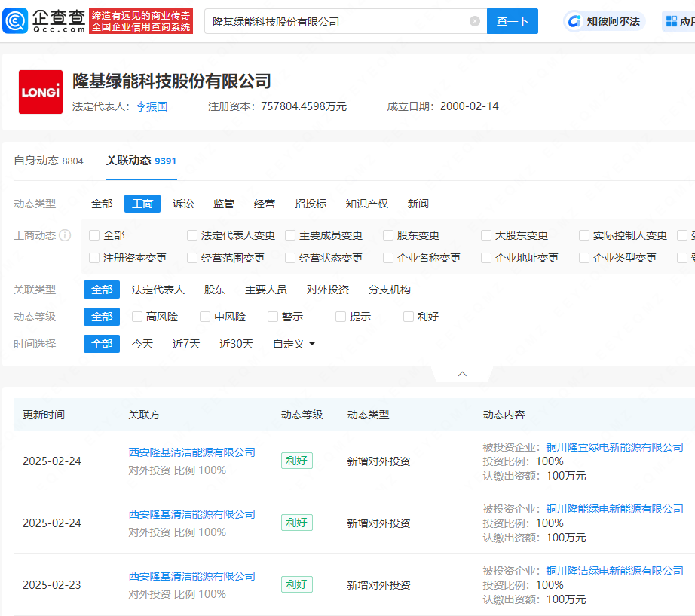Select the 监管 type filter
The image size is (695, 616).
224,204
